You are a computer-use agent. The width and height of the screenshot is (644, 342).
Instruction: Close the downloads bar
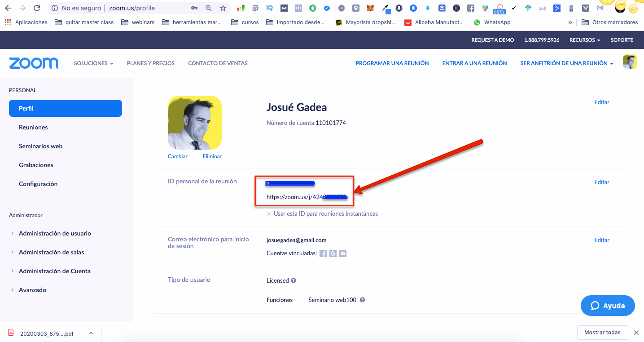[636, 333]
